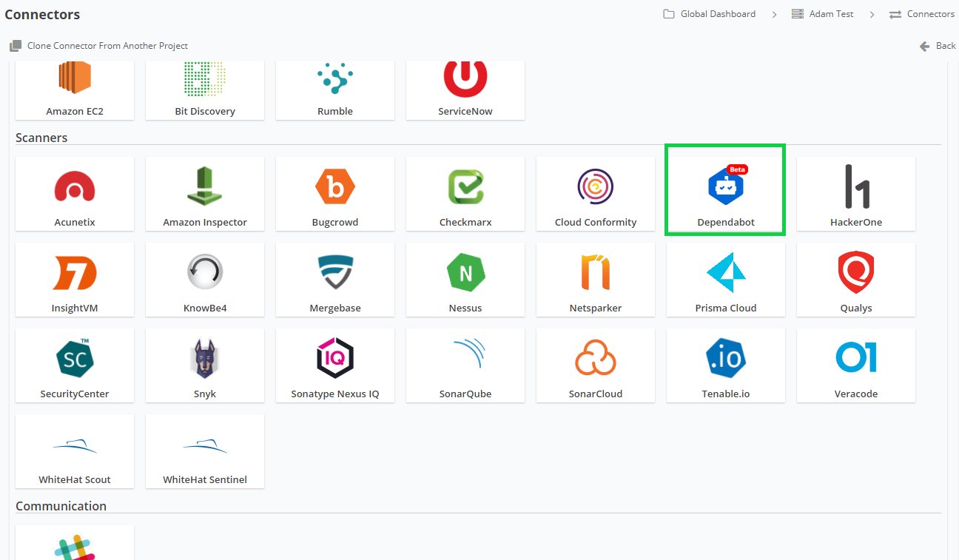Select the Slack communication connector tile
The image size is (959, 560).
(x=75, y=543)
